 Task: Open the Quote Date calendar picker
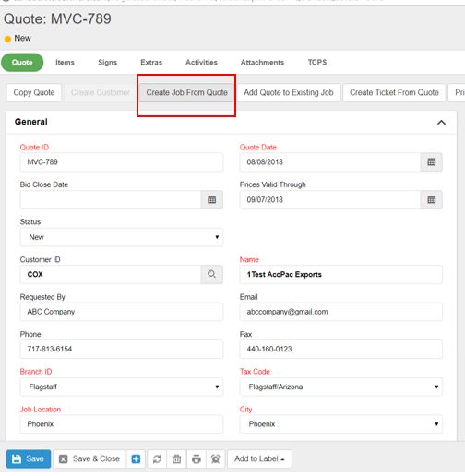click(x=431, y=162)
